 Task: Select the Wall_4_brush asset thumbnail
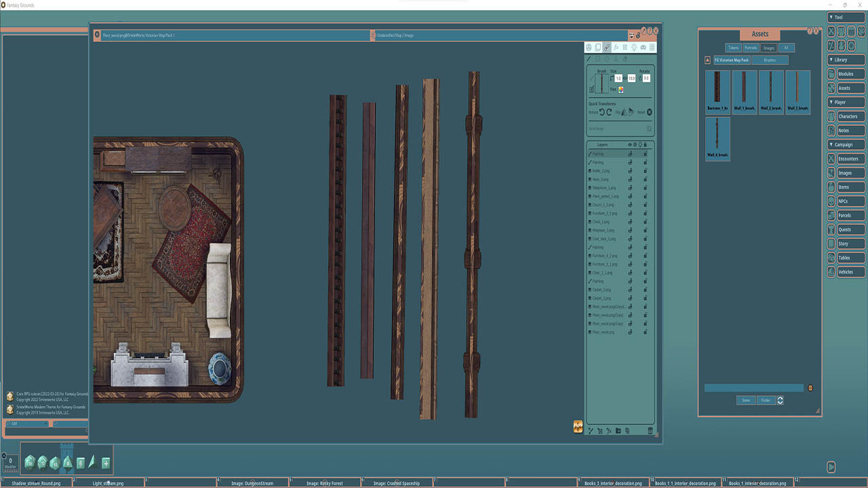pos(717,139)
